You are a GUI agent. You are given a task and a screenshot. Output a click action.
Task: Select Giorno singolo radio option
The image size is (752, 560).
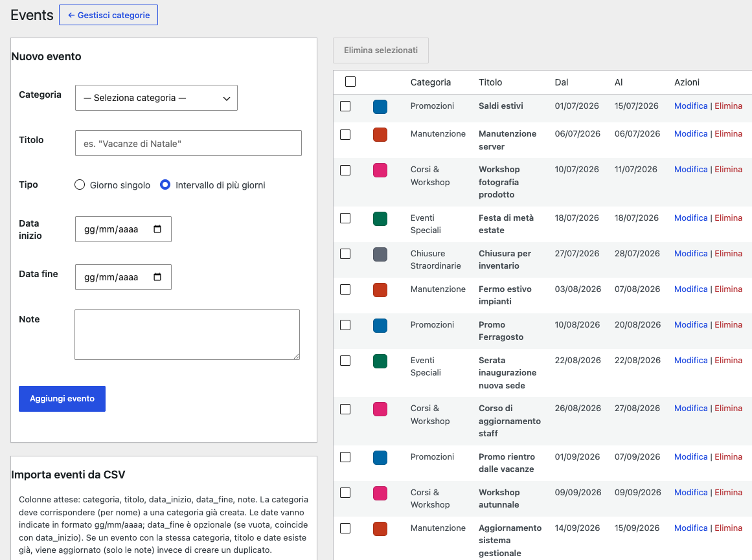(80, 185)
